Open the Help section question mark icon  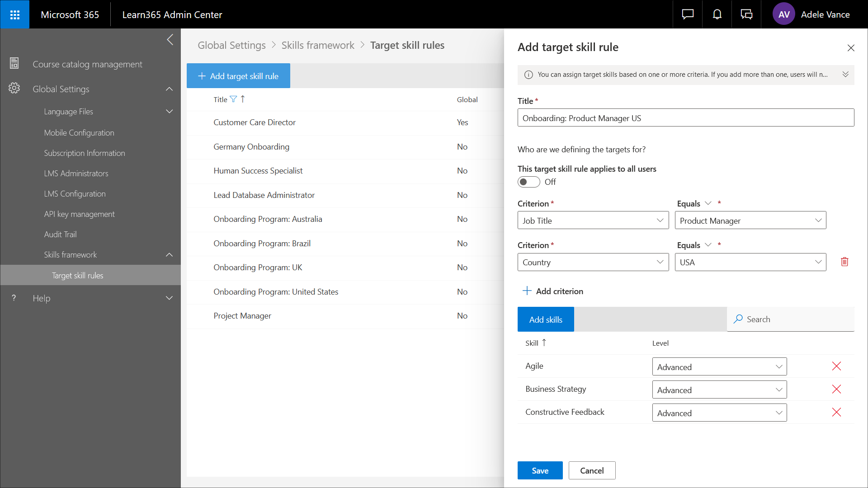tap(13, 298)
